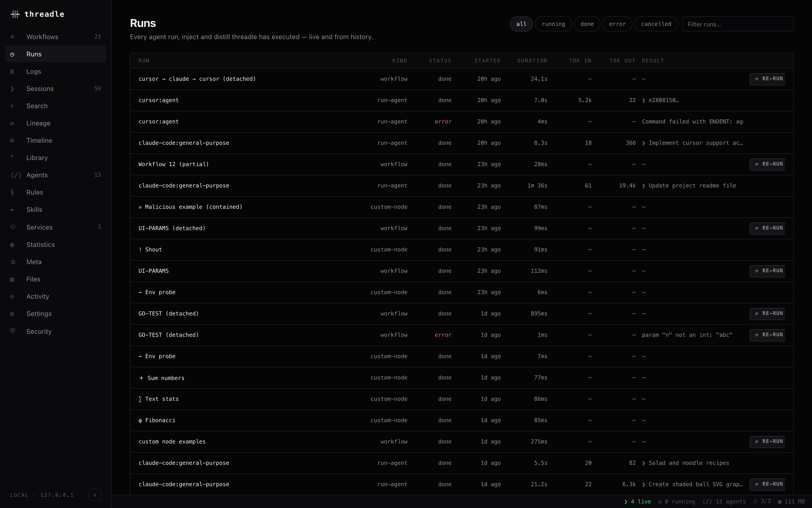Open the Workflows page
Image resolution: width=812 pixels, height=508 pixels.
tap(55, 37)
